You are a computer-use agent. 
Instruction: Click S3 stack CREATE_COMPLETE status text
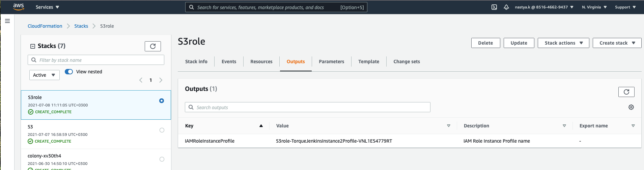pos(53,141)
